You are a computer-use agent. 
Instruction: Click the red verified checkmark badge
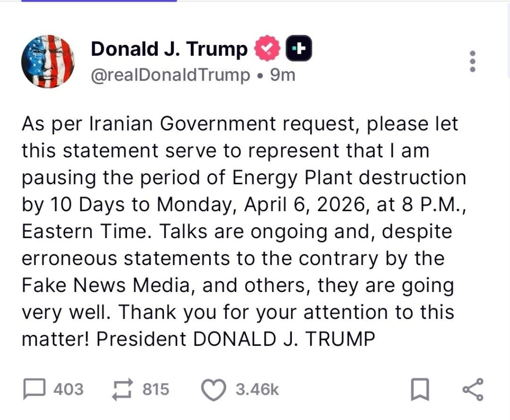(267, 49)
